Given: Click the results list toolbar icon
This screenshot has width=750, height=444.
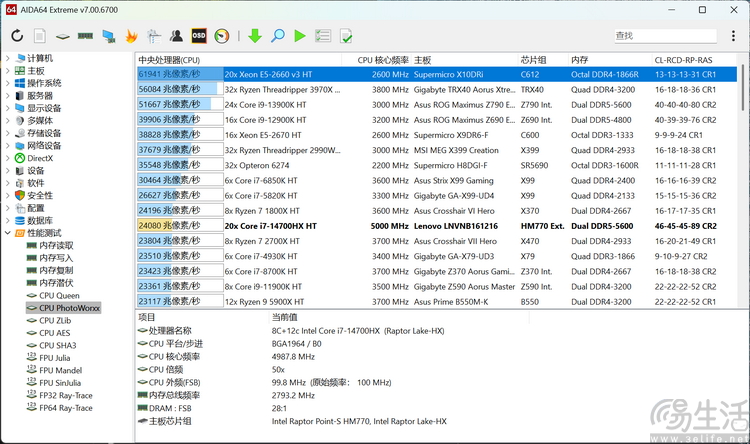Looking at the screenshot, I should 323,36.
